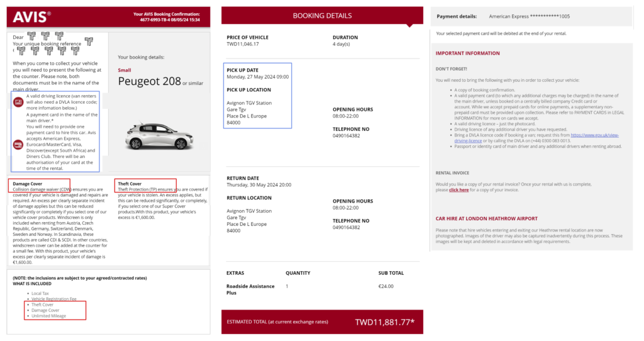Click the 'RETURN DATE' label
644x341 pixels.
point(243,178)
